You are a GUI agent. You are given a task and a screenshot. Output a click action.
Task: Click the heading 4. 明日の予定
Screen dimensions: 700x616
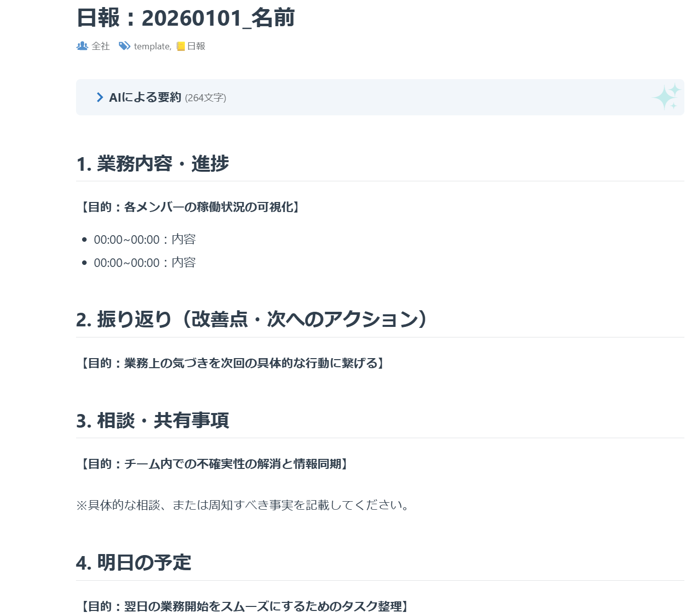point(133,563)
